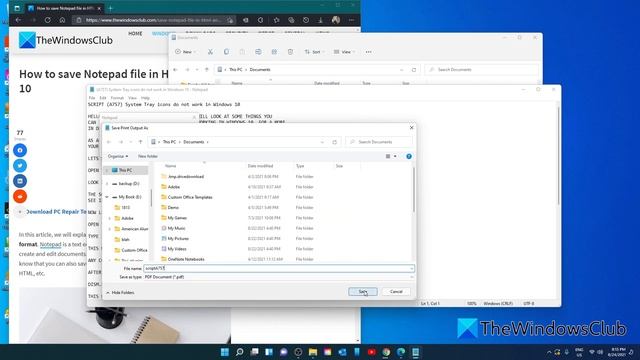This screenshot has height=360, width=640.
Task: Select This PC in the dialog tree
Action: [x=126, y=170]
